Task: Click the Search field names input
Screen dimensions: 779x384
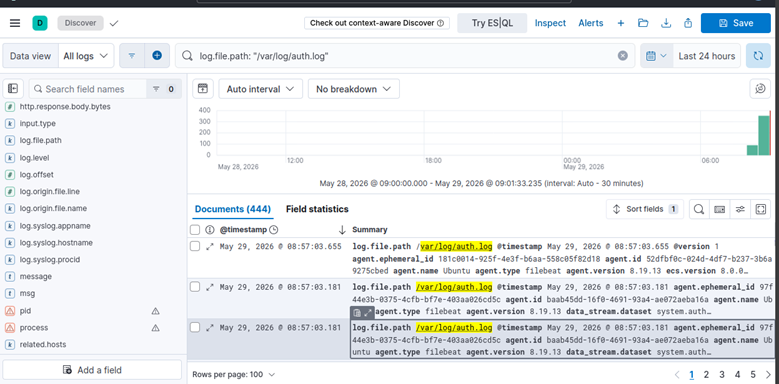Action: [87, 89]
